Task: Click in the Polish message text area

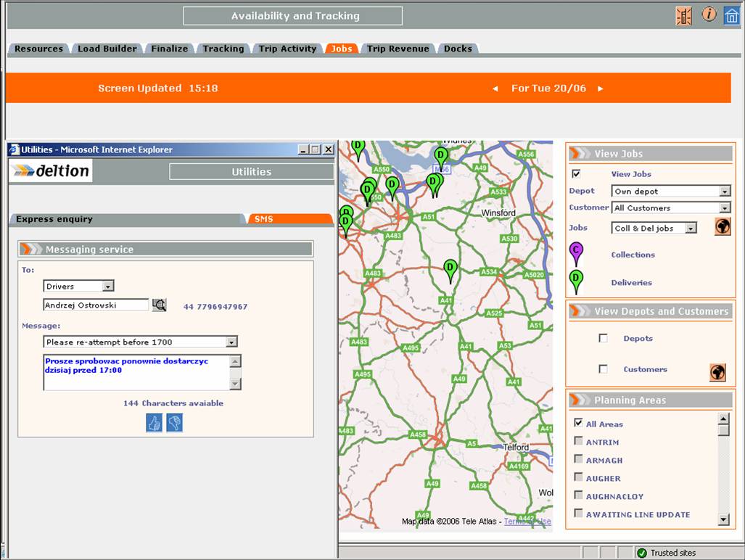Action: (136, 372)
